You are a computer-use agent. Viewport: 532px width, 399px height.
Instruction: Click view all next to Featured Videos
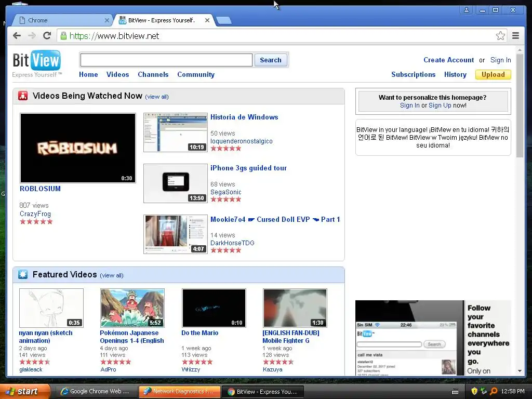click(112, 275)
